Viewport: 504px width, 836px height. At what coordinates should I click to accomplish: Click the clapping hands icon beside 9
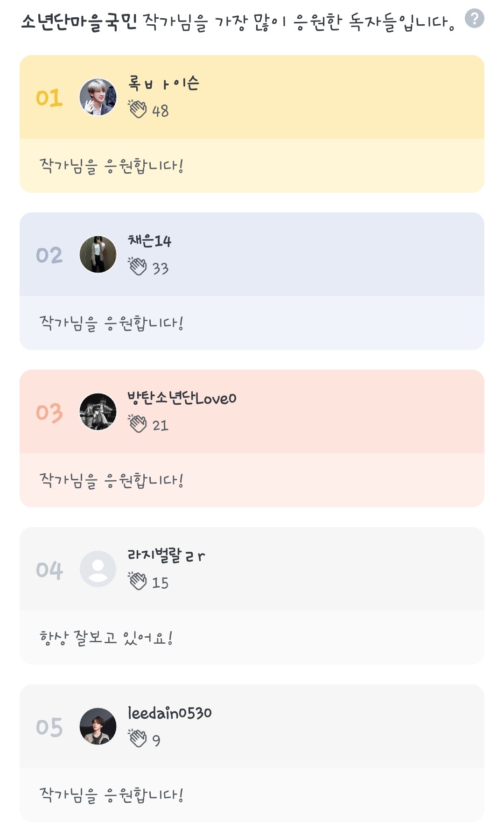pos(138,738)
